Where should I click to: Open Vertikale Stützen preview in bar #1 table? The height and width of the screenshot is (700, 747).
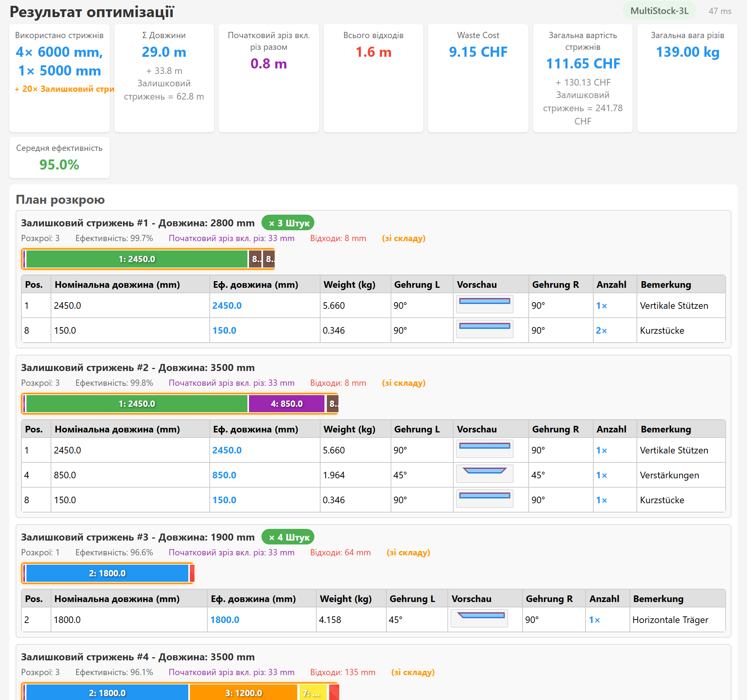484,304
